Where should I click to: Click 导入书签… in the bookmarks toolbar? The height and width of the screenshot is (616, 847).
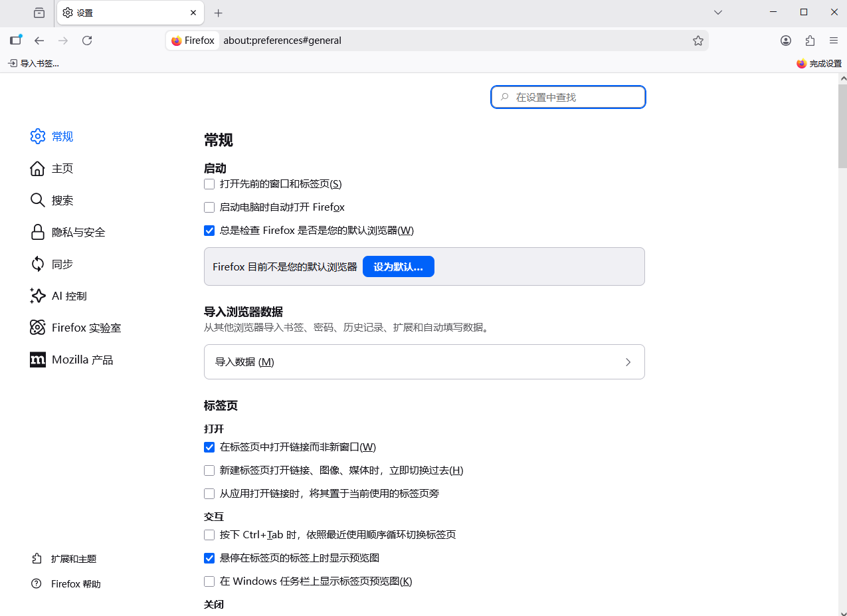tap(33, 63)
